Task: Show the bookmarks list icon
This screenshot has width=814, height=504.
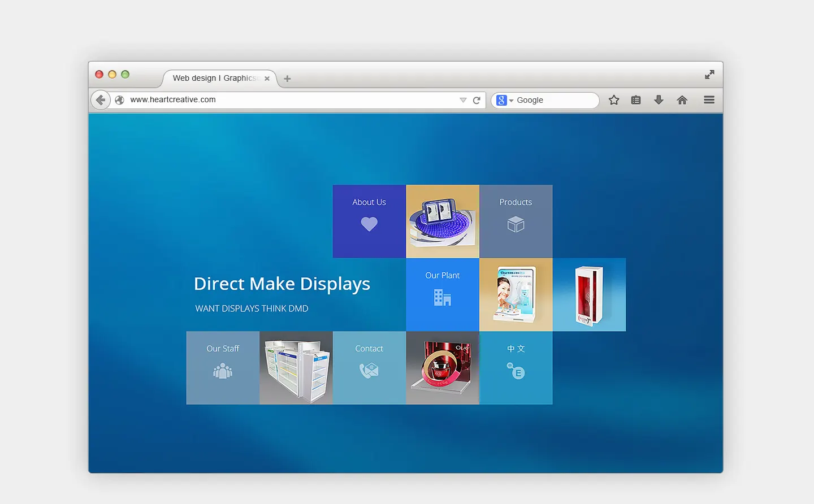Action: tap(636, 100)
